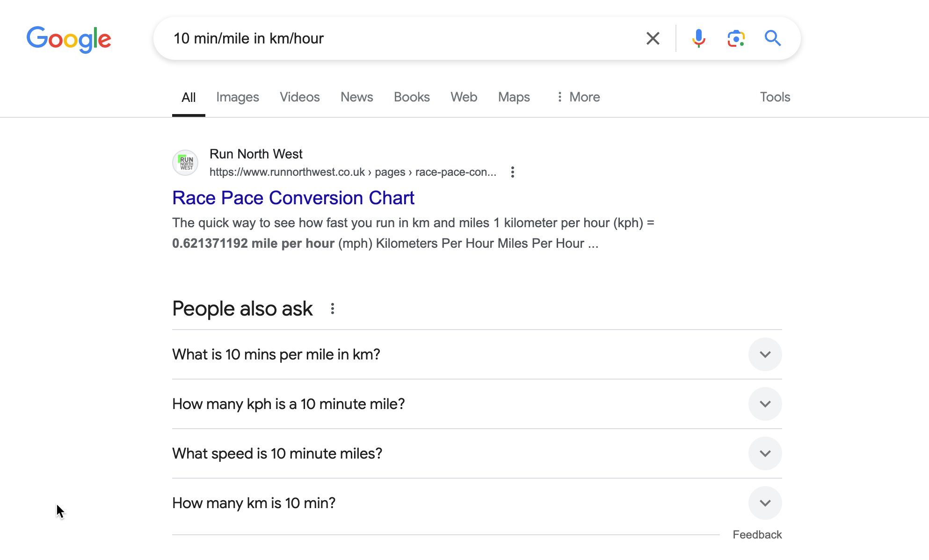Image resolution: width=929 pixels, height=560 pixels.
Task: Switch to the Web tab
Action: [464, 97]
